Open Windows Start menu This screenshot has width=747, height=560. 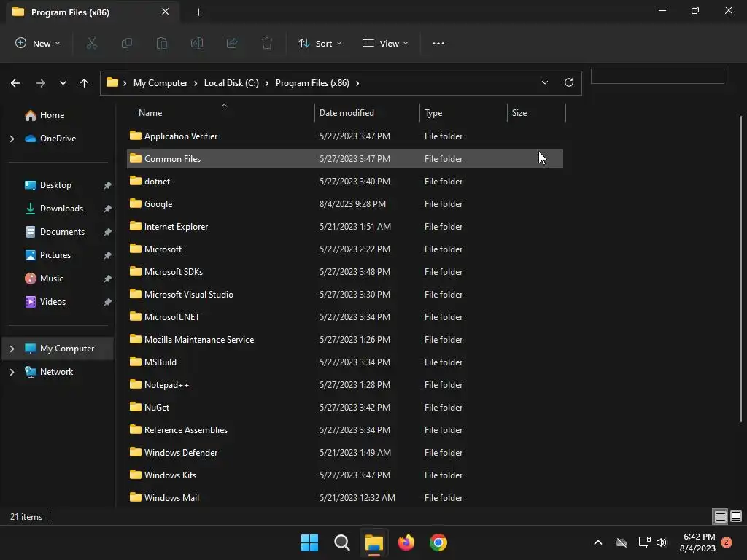tap(309, 542)
